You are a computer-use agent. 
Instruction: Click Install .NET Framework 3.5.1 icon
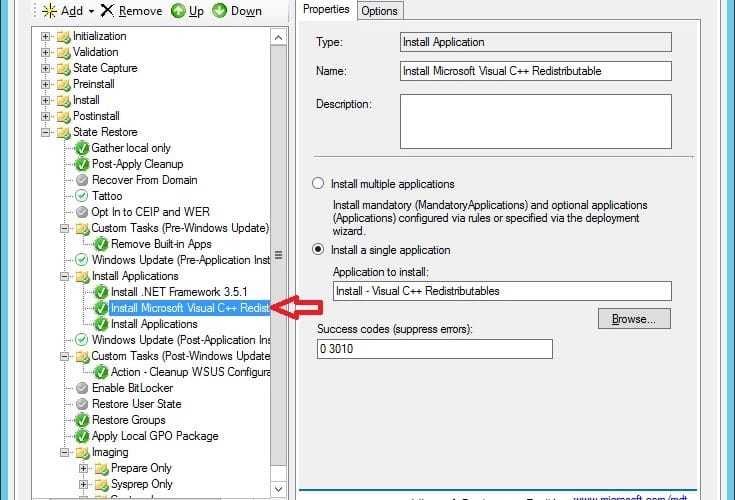[x=101, y=292]
